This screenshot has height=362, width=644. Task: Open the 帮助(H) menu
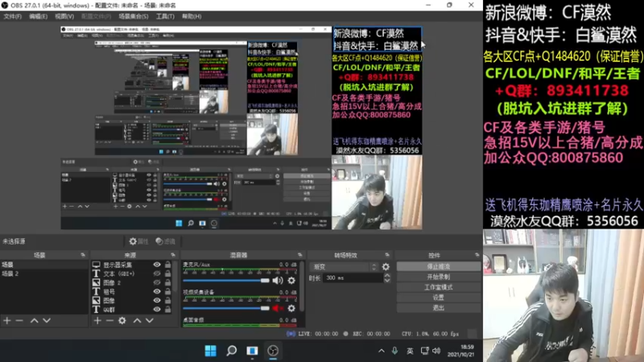192,16
